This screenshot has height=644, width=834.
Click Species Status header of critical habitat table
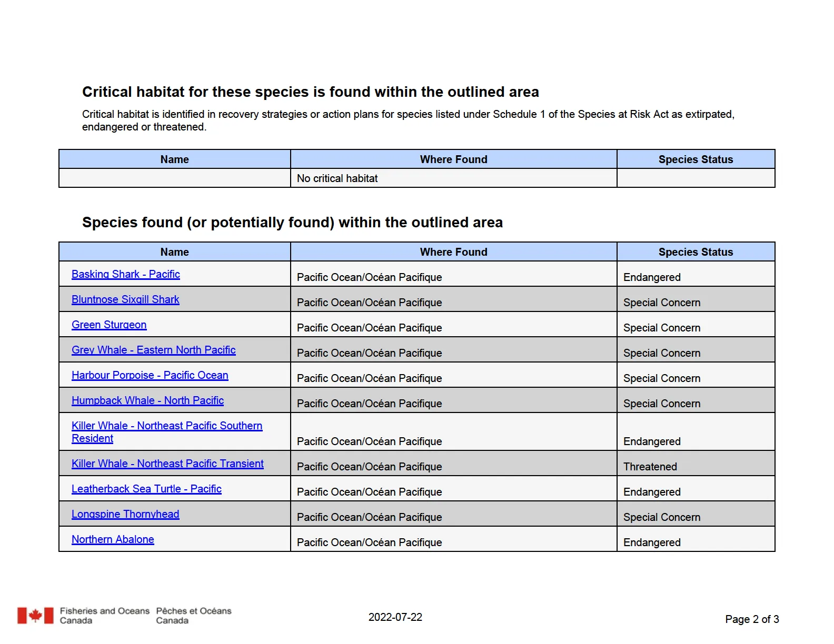point(696,159)
